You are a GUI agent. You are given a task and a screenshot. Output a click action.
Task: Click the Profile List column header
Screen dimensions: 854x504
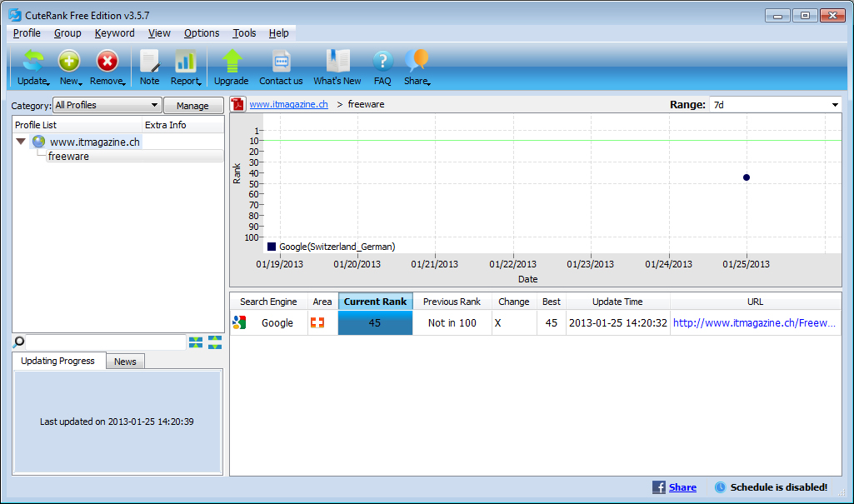click(x=77, y=125)
